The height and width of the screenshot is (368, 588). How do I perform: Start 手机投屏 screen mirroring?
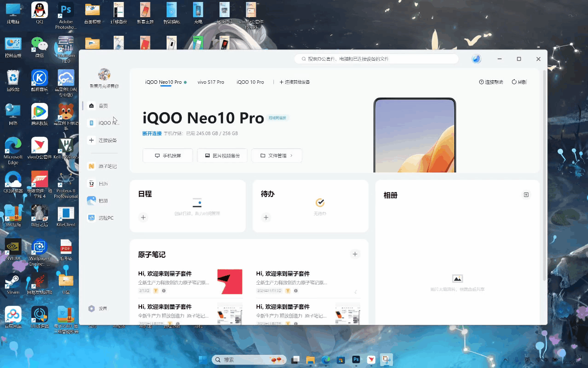pos(168,155)
